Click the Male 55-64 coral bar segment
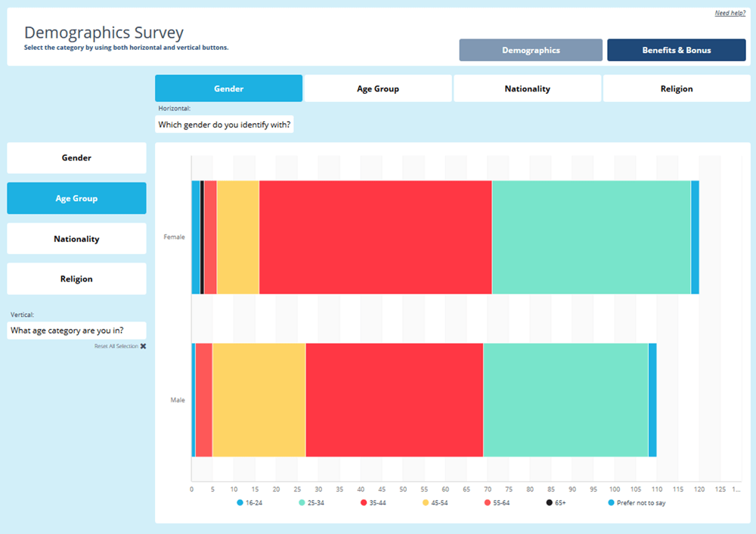The image size is (756, 534). tap(204, 400)
